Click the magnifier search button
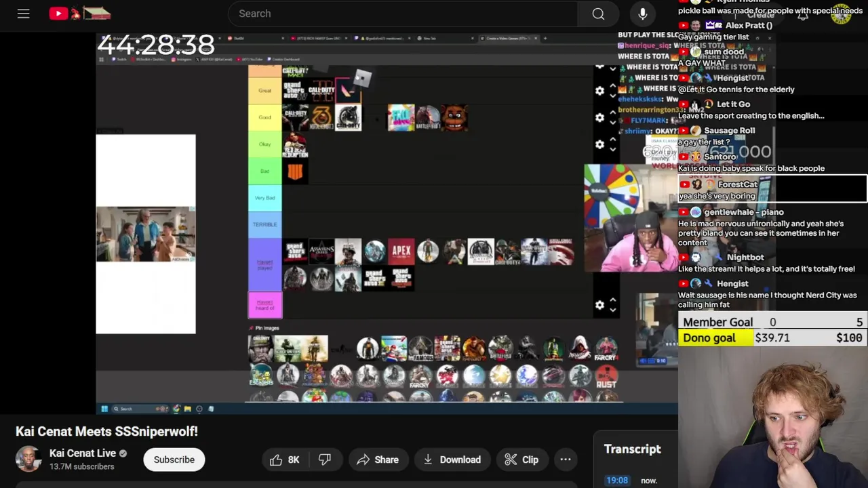 (x=598, y=14)
